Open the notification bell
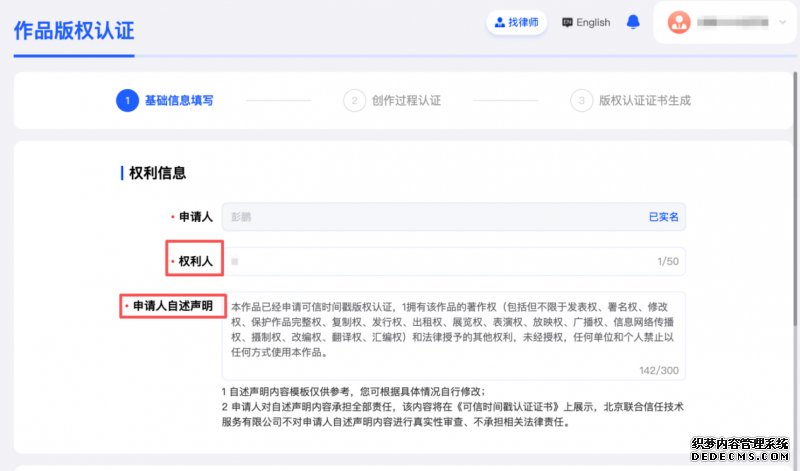Image resolution: width=800 pixels, height=471 pixels. click(x=632, y=22)
